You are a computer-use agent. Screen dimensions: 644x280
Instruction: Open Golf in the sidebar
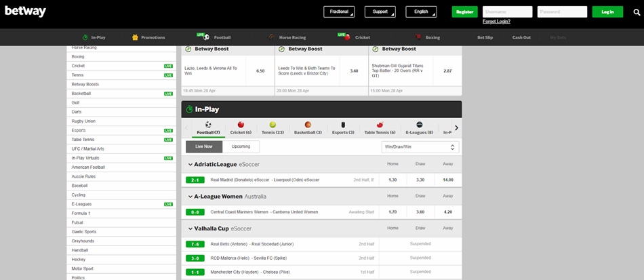coord(121,102)
